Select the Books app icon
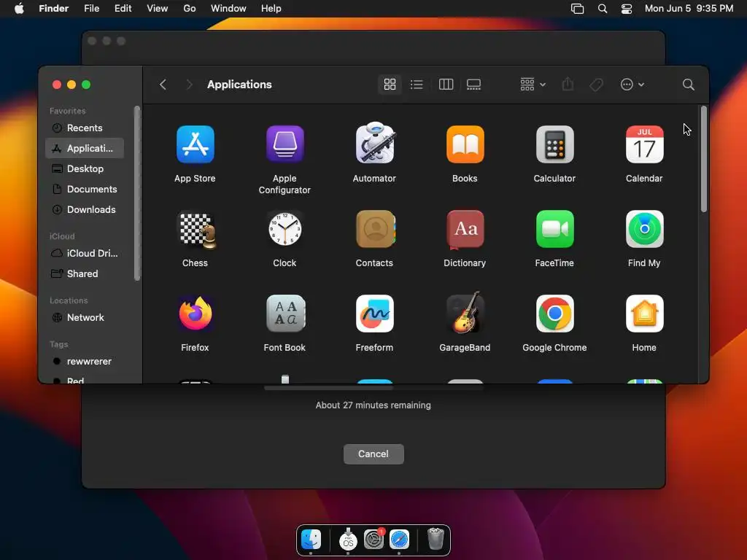 click(465, 144)
